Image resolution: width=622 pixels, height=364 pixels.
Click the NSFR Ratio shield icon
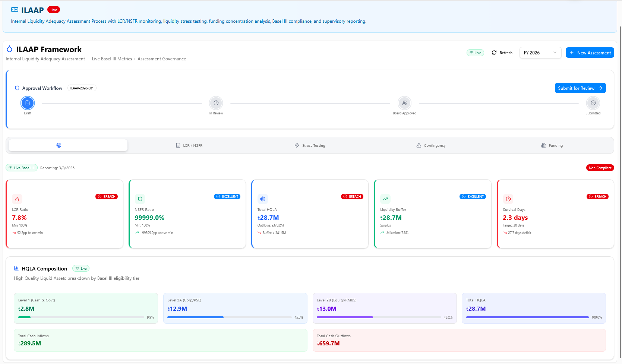140,199
